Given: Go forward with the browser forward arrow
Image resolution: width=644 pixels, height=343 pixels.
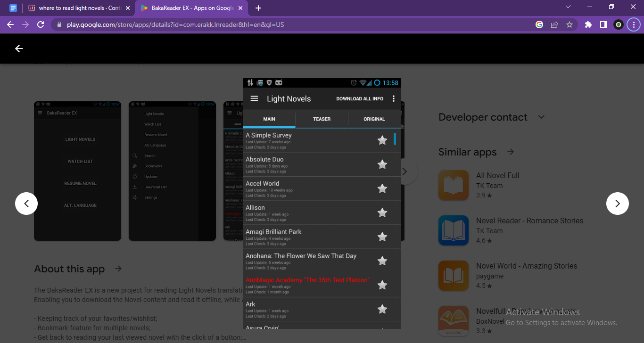Looking at the screenshot, I should pyautogui.click(x=25, y=24).
